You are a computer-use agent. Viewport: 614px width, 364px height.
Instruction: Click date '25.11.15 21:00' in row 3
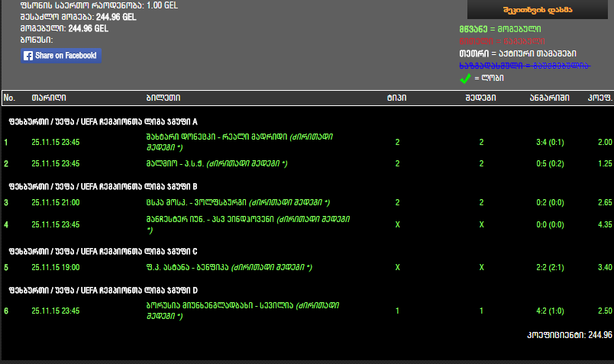56,202
